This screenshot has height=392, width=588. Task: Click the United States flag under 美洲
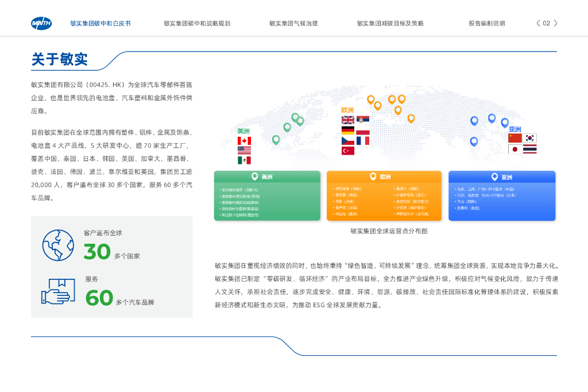[244, 151]
